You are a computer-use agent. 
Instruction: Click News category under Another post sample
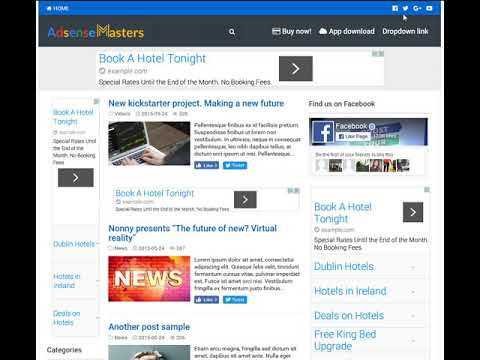coord(121,338)
